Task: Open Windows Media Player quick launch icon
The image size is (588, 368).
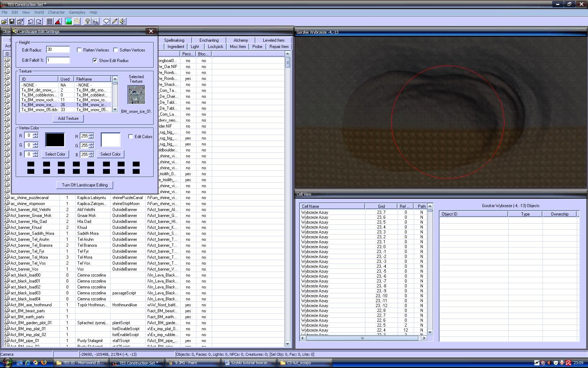Action: (35, 363)
